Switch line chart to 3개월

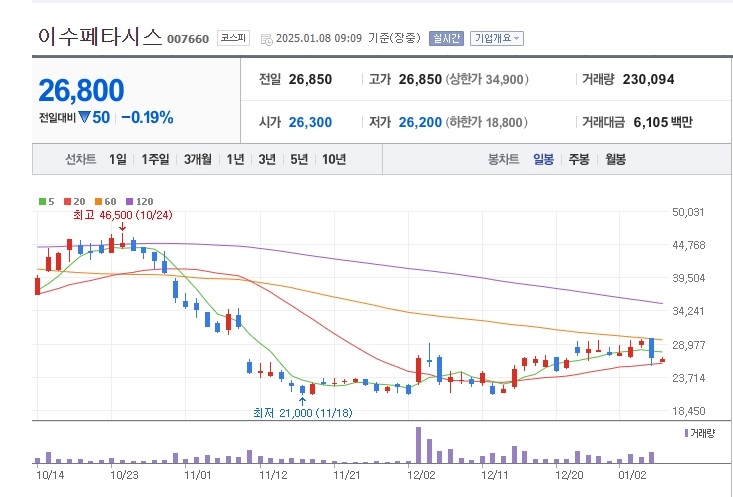(x=197, y=159)
